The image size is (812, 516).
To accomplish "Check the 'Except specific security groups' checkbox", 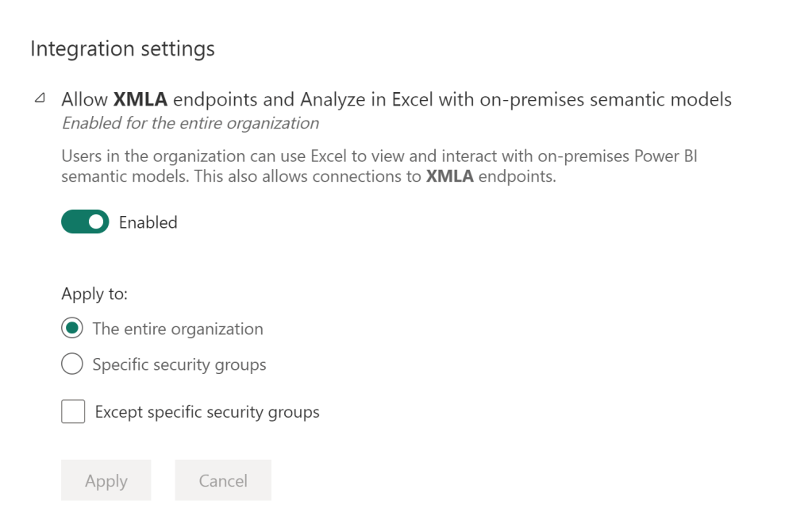I will pyautogui.click(x=73, y=412).
